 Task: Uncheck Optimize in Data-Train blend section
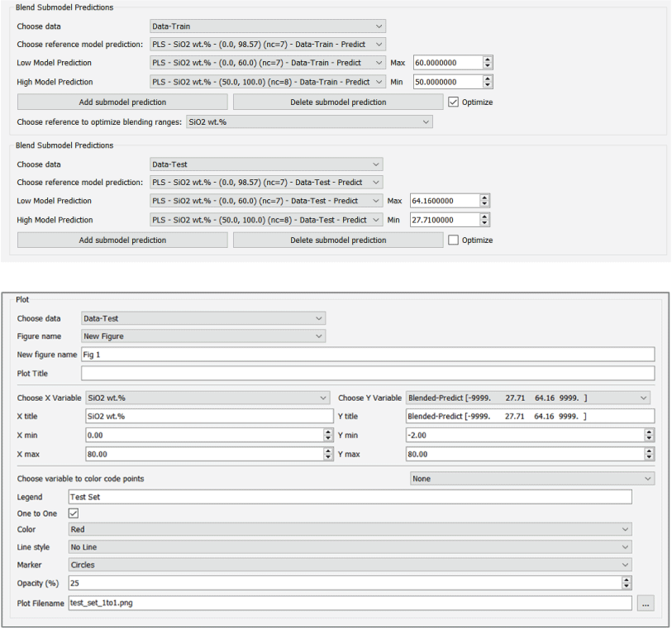(454, 102)
